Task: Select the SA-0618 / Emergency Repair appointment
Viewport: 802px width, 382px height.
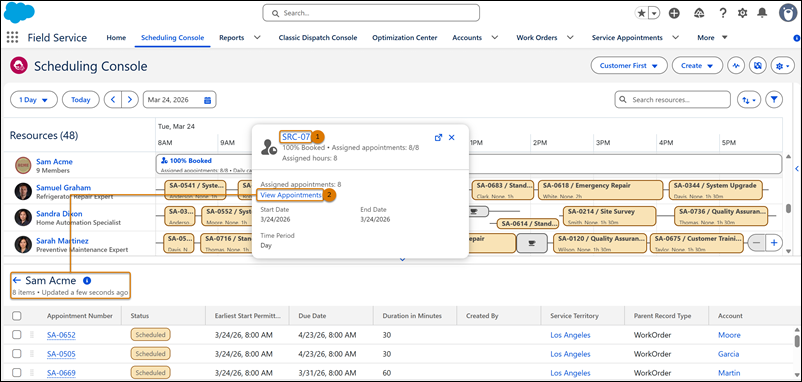Action: coord(600,189)
